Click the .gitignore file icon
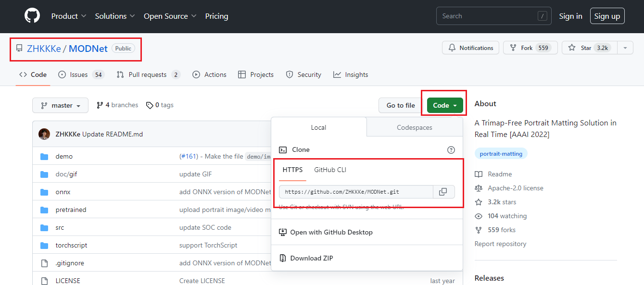Viewport: 644px width, 285px height. click(44, 263)
